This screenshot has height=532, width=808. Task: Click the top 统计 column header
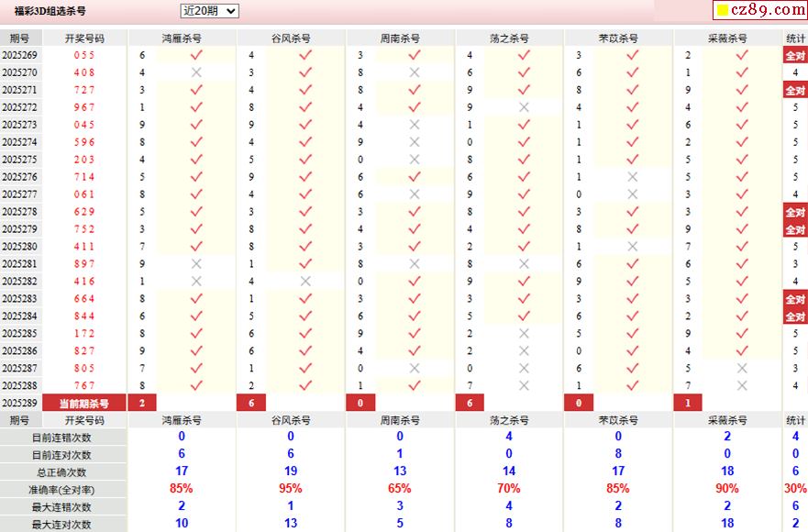[x=795, y=39]
